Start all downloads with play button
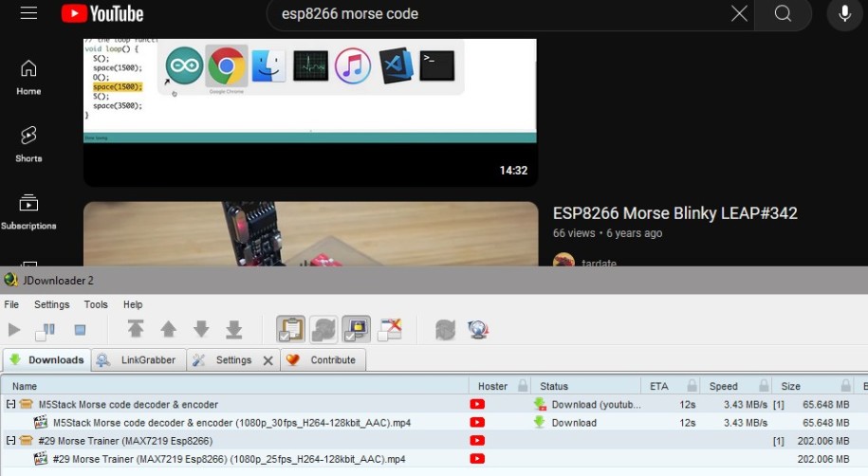 coord(14,330)
